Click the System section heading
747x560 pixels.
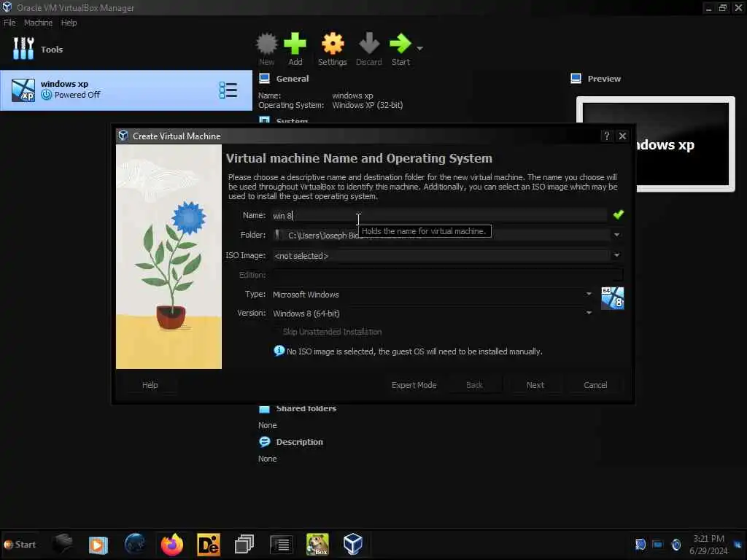pos(292,121)
